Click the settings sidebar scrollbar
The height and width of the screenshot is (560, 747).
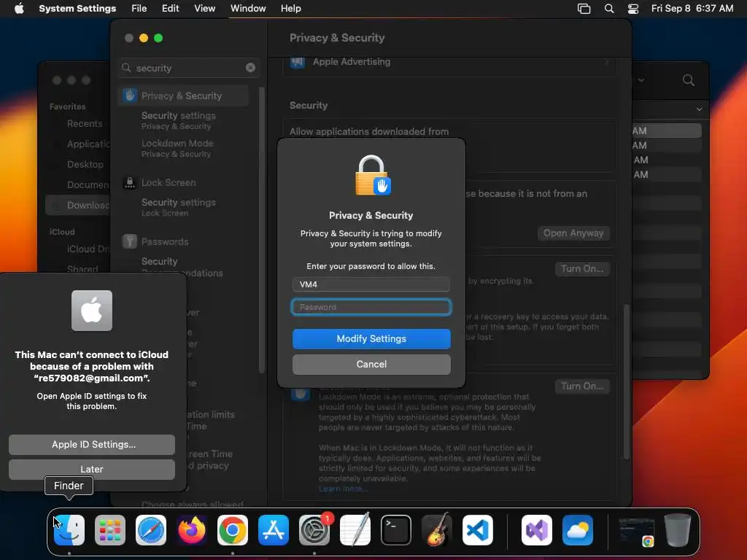point(261,230)
